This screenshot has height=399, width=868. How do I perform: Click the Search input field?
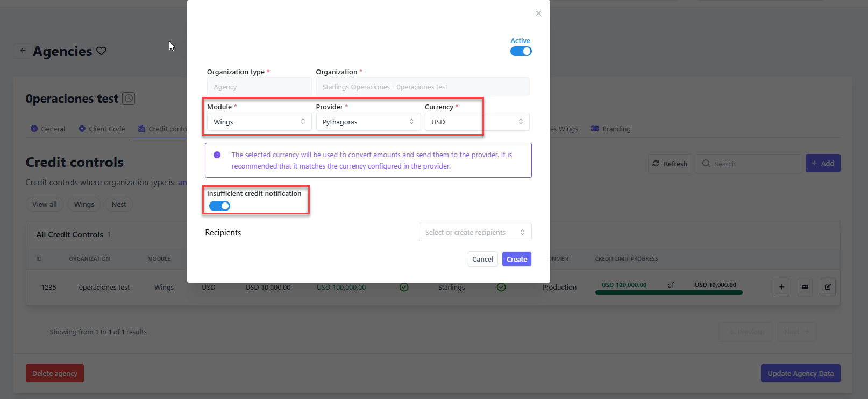pyautogui.click(x=749, y=164)
